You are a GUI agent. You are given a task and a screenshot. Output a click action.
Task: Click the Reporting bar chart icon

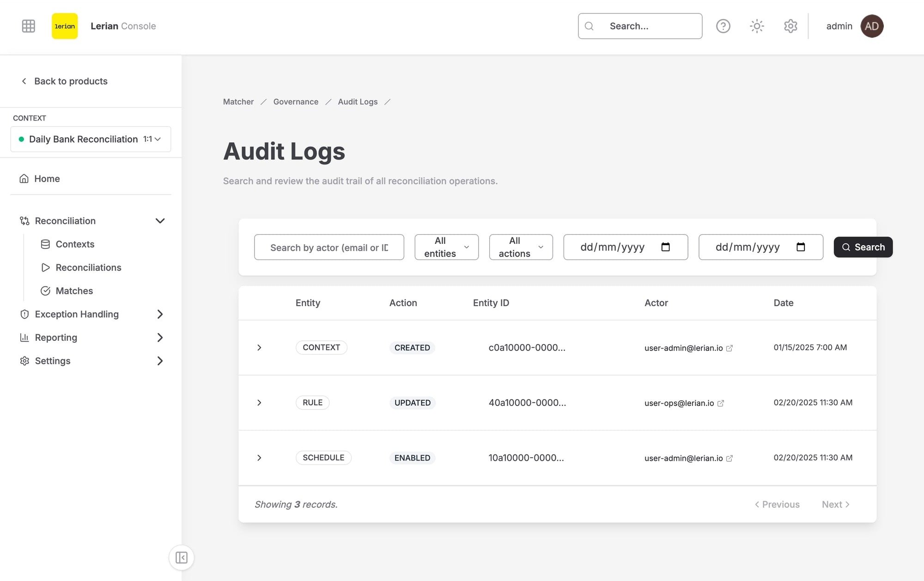click(24, 338)
